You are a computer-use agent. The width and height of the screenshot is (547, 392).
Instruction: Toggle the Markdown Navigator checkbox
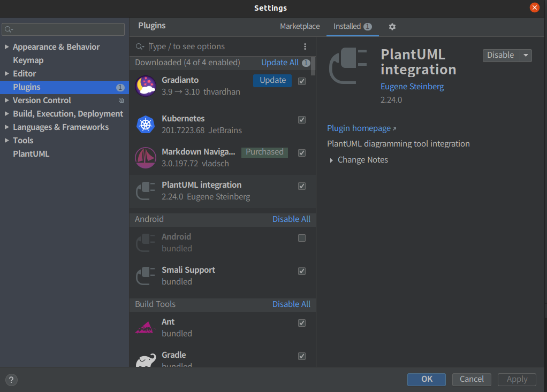(x=302, y=153)
